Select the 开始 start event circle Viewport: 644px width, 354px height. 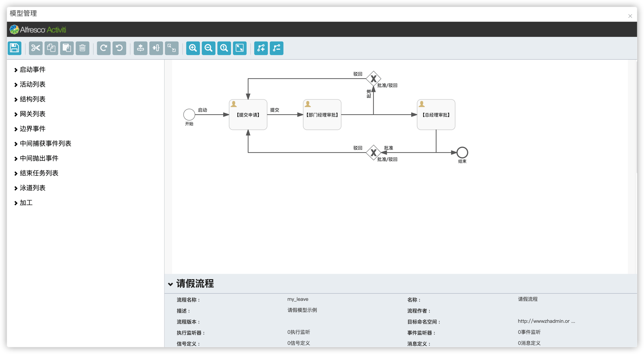pos(189,115)
